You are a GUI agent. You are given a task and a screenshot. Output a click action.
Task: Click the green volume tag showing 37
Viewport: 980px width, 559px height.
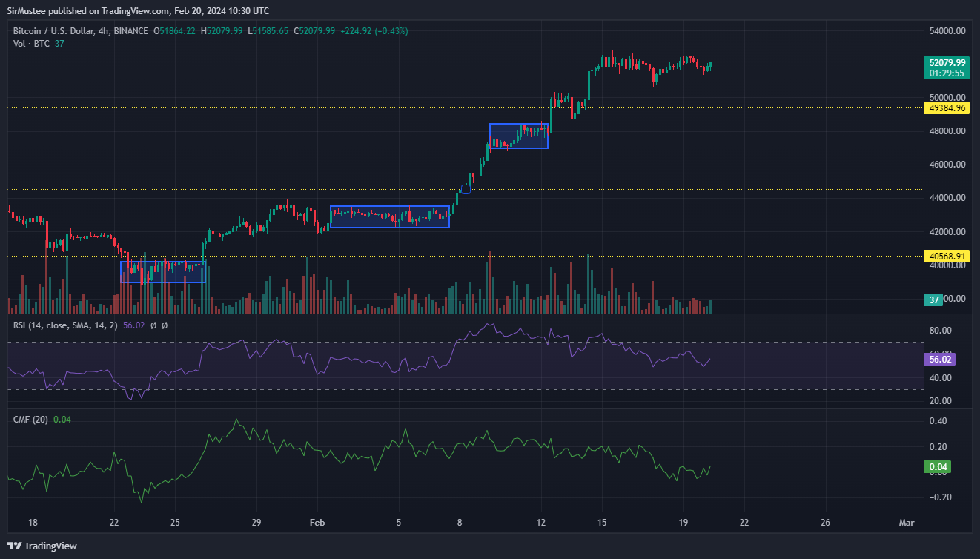point(935,300)
